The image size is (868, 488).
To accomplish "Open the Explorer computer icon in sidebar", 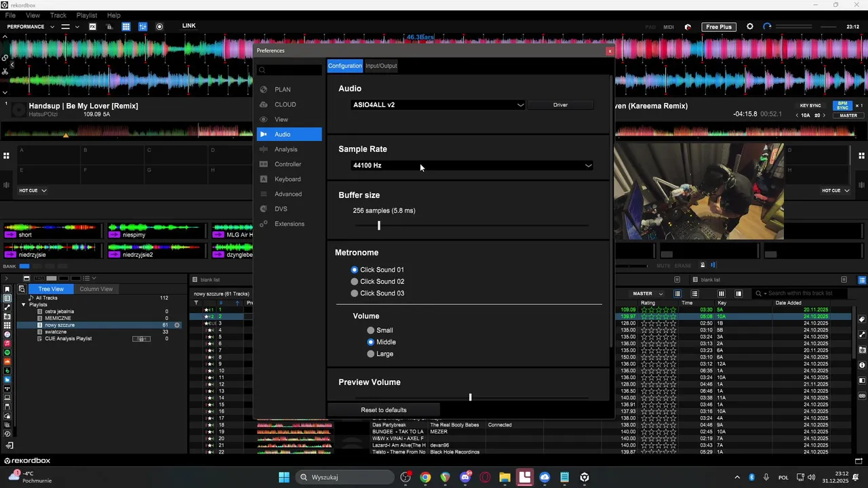I will coord(7,398).
